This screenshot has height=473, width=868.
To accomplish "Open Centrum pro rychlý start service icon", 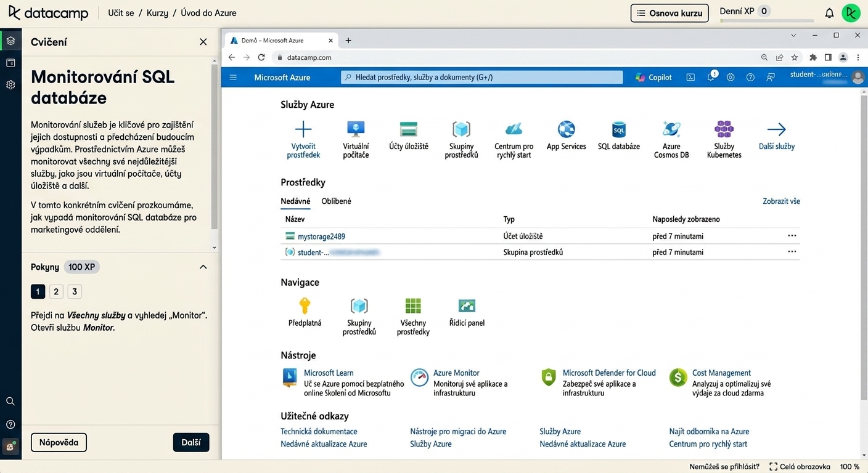I will pos(514,129).
